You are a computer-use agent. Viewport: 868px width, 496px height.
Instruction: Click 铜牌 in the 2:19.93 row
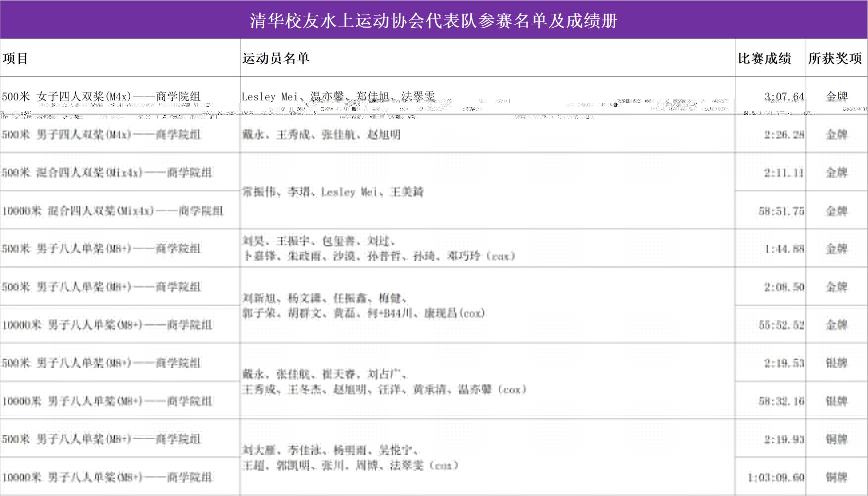pos(837,439)
